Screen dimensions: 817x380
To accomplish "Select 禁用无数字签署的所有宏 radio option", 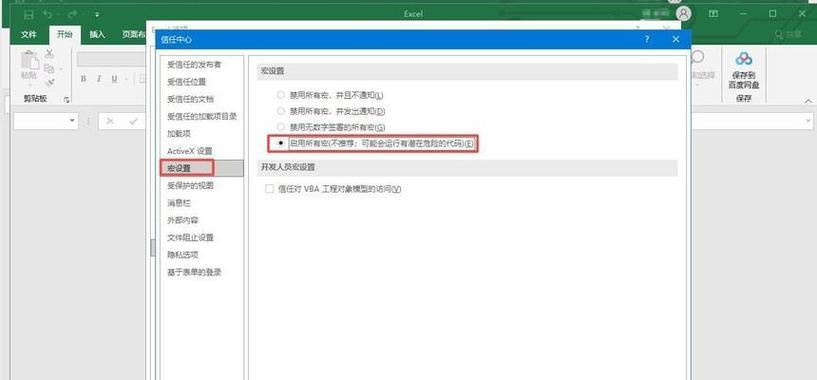I will pos(281,127).
